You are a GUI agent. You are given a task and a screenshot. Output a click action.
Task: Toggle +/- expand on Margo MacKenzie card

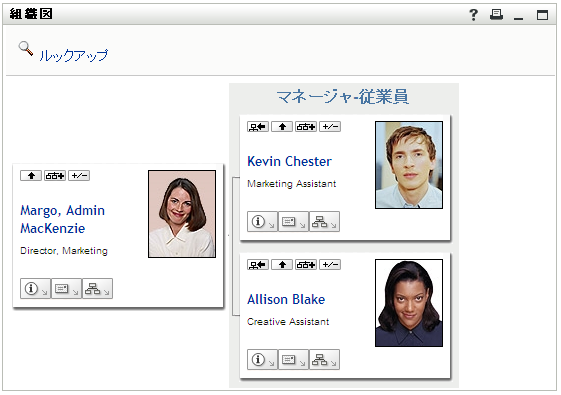(79, 176)
